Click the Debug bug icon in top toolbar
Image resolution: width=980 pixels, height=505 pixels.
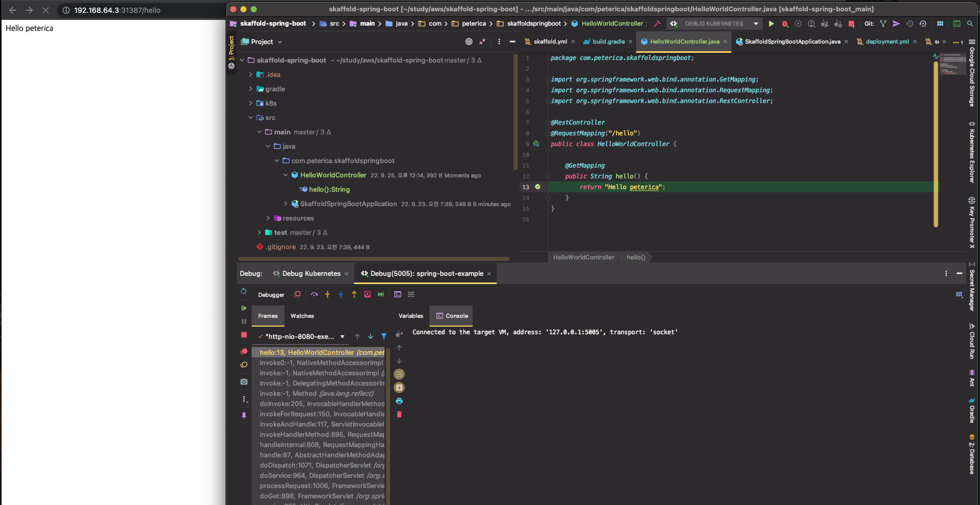point(784,24)
